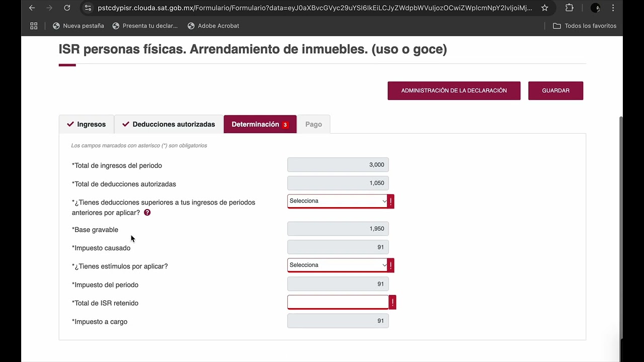Viewport: 644px width, 362px height.
Task: Click the Impuesto del periodo value field
Action: point(338,284)
